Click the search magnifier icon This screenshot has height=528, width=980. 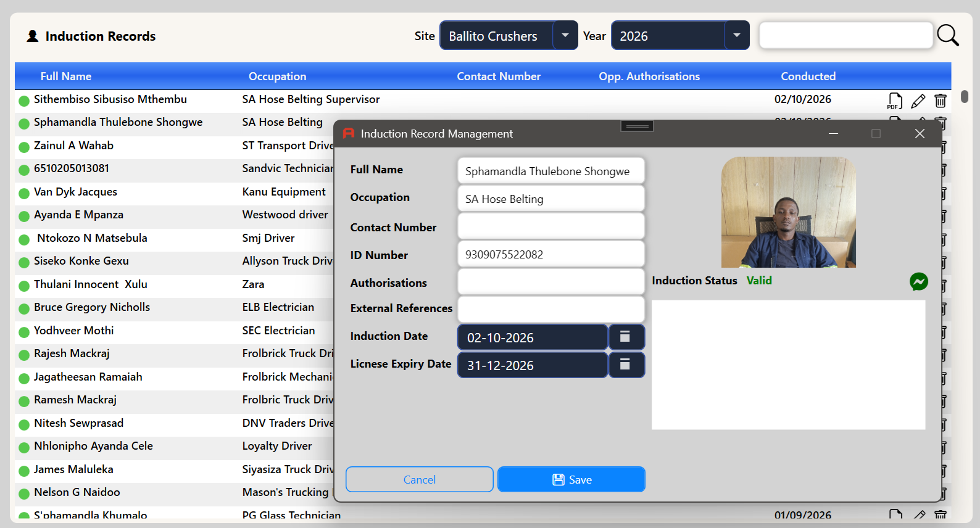point(948,35)
